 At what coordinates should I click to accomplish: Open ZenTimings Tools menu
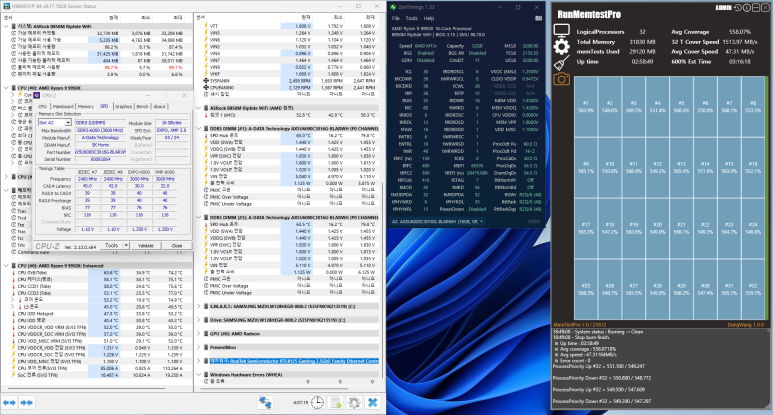[411, 18]
